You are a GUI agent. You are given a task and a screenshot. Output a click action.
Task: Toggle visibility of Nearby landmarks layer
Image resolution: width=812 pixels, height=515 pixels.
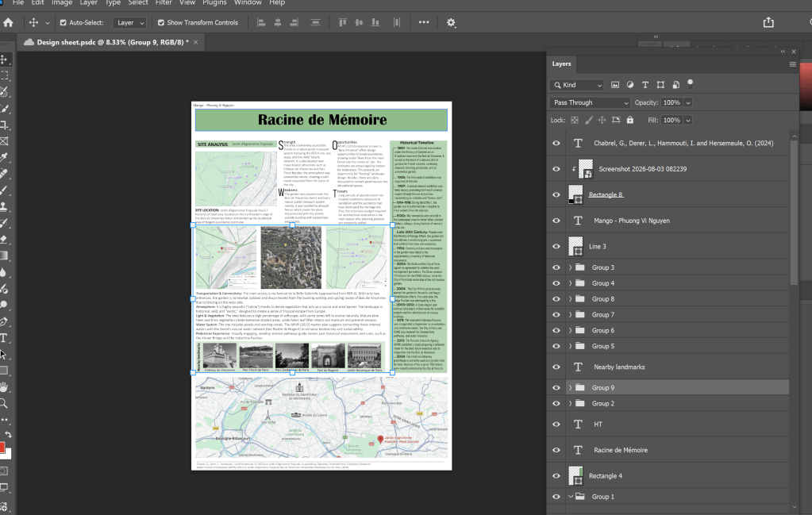(556, 367)
